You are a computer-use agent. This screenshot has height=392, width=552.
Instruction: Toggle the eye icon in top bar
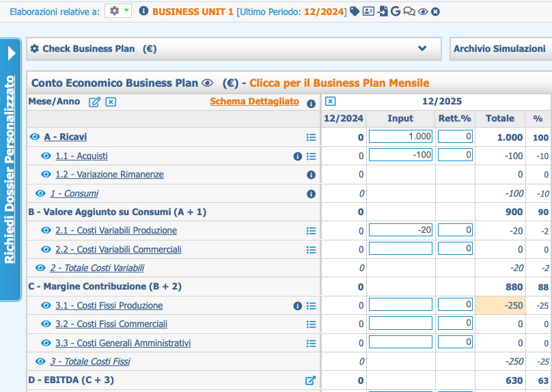coord(423,12)
